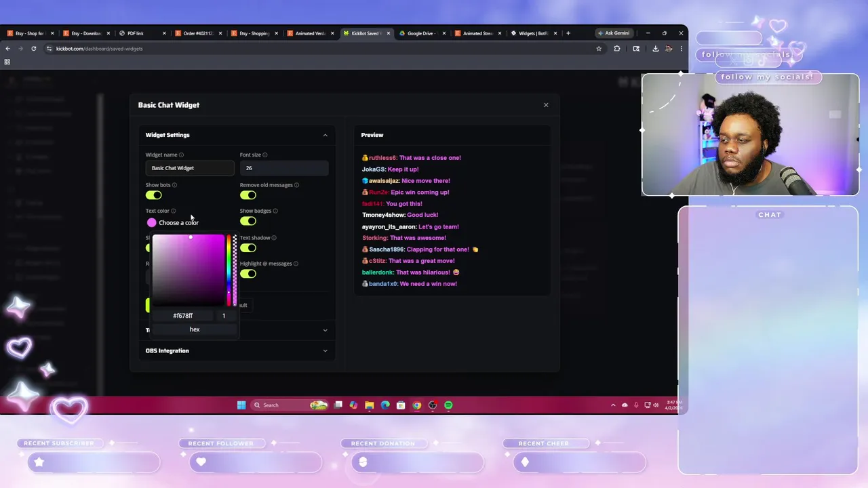
Task: Close the Basic Chat Widget dialog
Action: pyautogui.click(x=546, y=105)
